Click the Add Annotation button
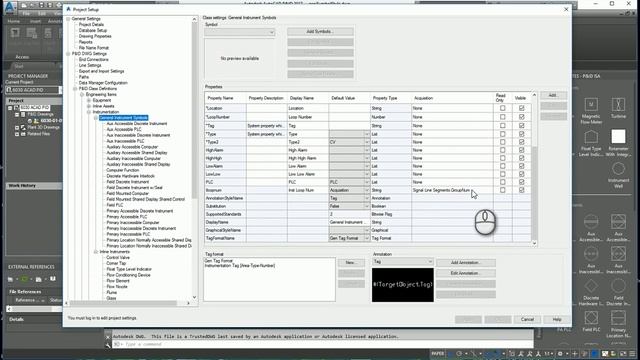The height and width of the screenshot is (360, 640). pyautogui.click(x=466, y=262)
